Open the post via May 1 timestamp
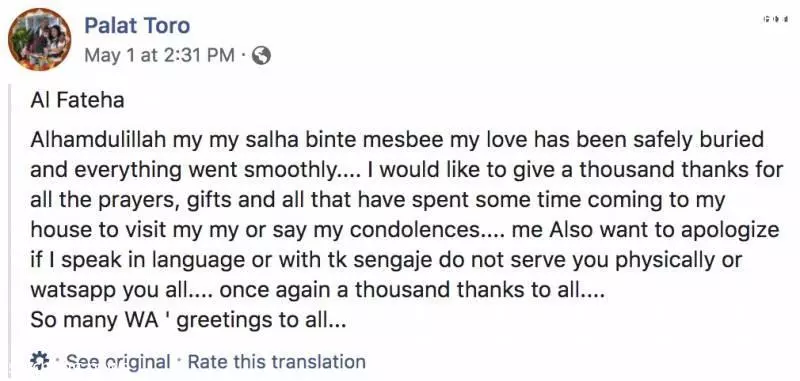The height and width of the screenshot is (381, 800). click(160, 55)
